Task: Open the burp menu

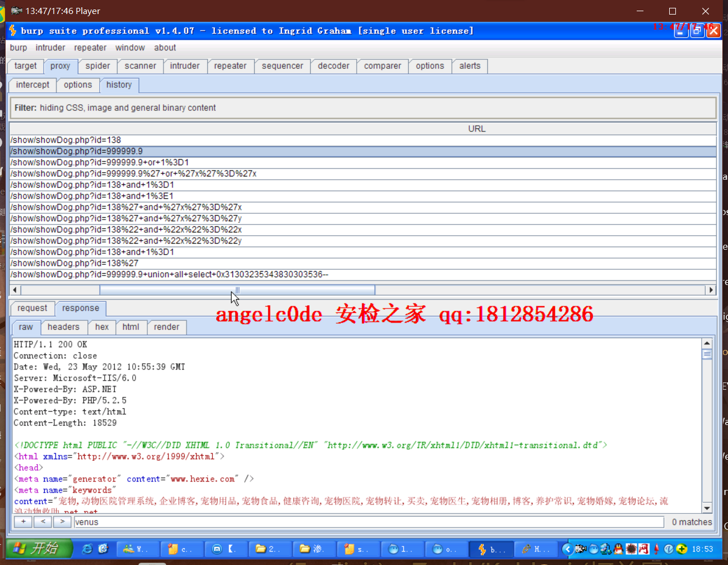Action: tap(18, 48)
